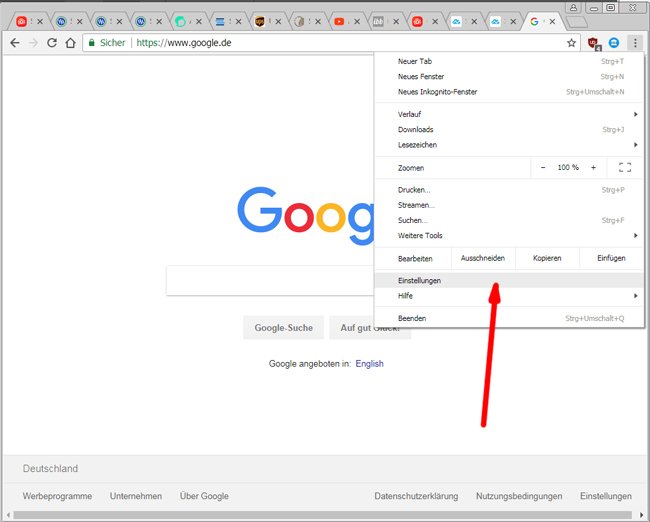Open the Über Google footer link

pos(204,496)
